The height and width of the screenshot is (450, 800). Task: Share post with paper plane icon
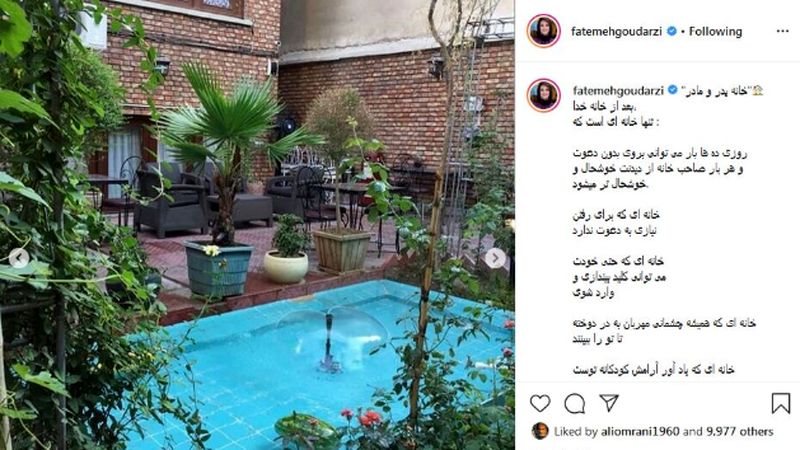[609, 403]
